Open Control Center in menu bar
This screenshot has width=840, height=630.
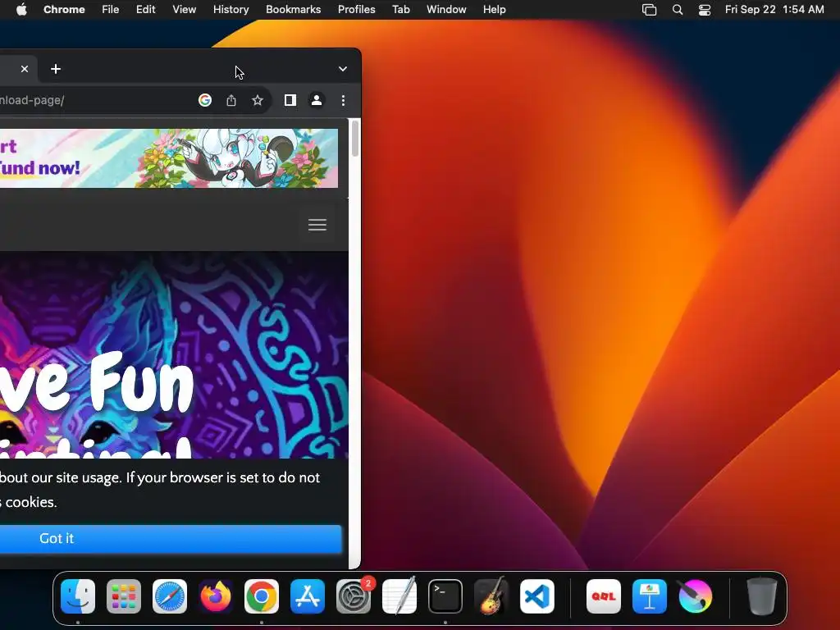pyautogui.click(x=705, y=10)
